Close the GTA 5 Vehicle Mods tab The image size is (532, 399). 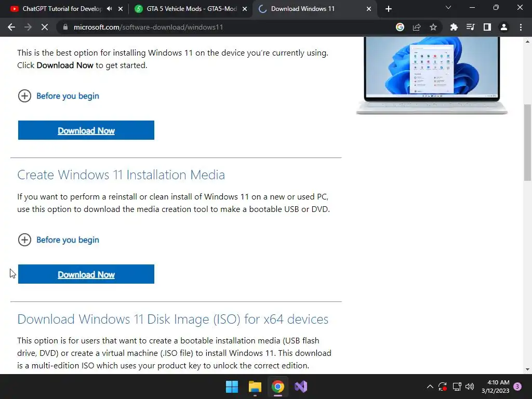245,9
